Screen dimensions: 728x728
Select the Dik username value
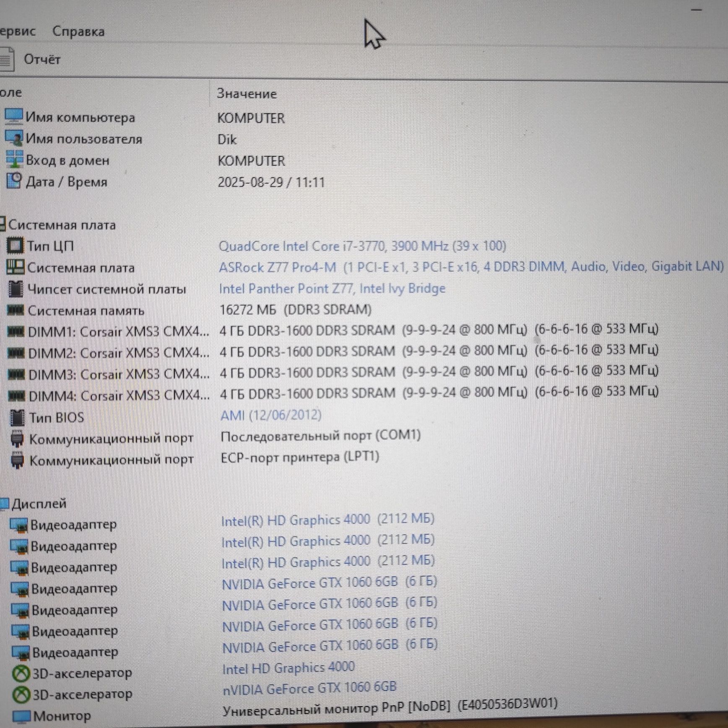click(227, 140)
